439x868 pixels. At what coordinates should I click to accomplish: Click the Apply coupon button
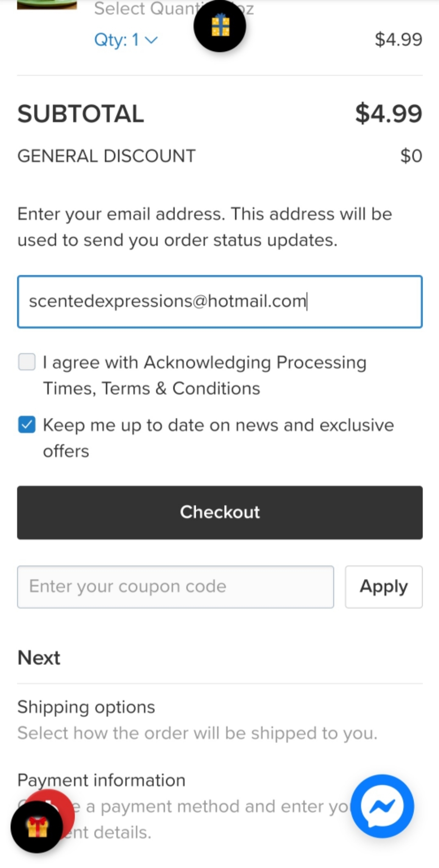[x=383, y=586]
